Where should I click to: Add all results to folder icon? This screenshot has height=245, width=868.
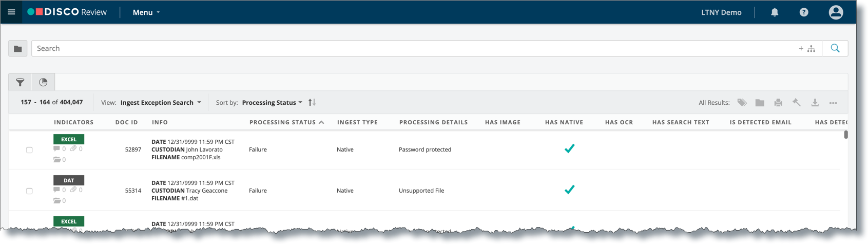(x=760, y=103)
